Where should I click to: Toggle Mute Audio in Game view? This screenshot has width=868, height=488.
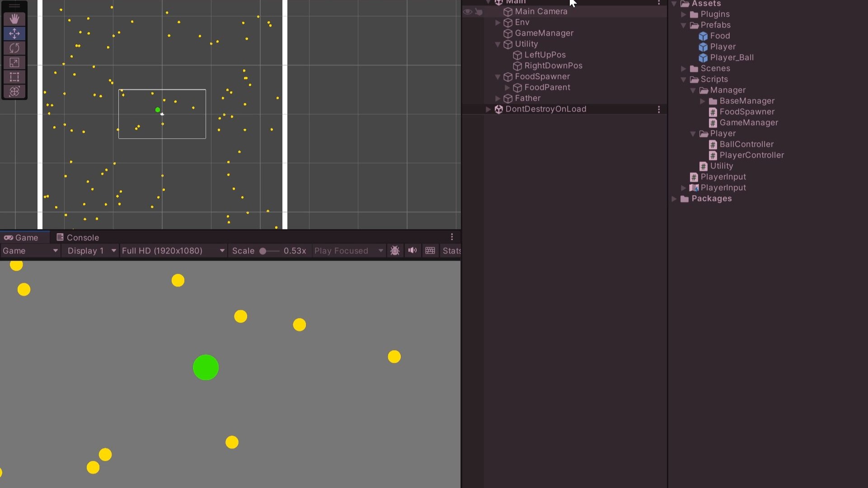click(x=413, y=251)
